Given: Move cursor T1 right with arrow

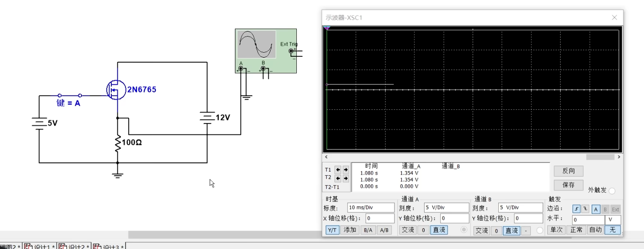Looking at the screenshot, I should [345, 169].
